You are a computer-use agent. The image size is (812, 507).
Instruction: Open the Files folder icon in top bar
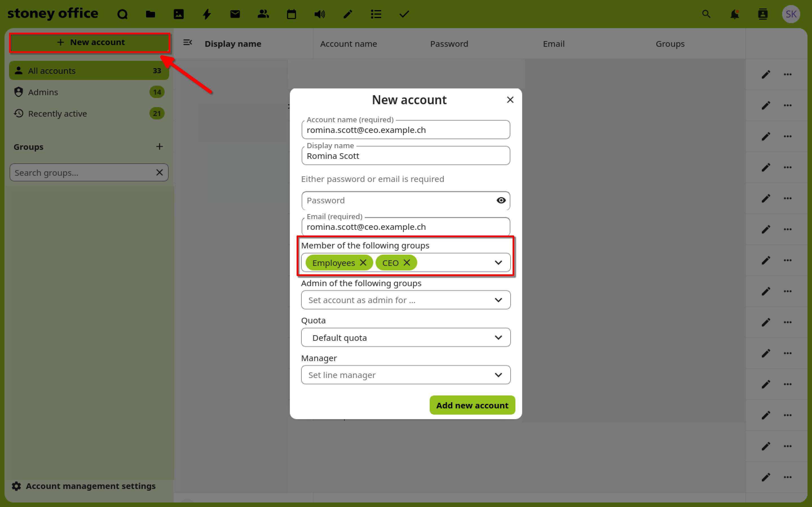pyautogui.click(x=150, y=14)
